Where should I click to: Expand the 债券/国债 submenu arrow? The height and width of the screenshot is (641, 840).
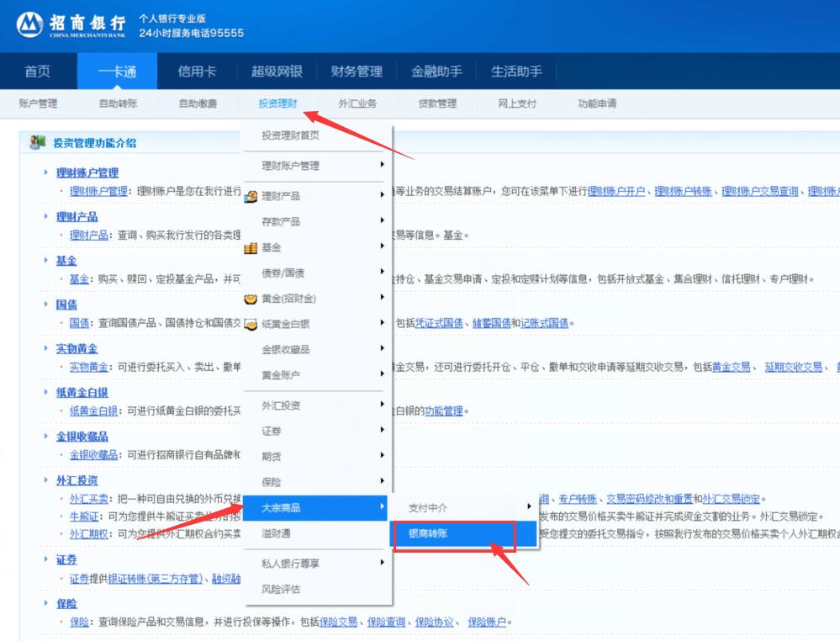click(x=382, y=271)
